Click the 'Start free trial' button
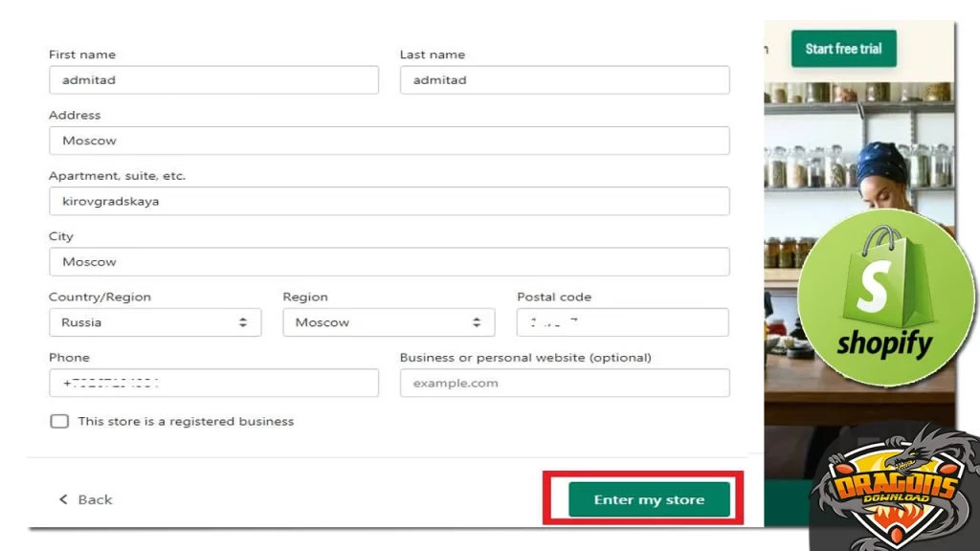Screen dimensions: 980x551 click(843, 49)
